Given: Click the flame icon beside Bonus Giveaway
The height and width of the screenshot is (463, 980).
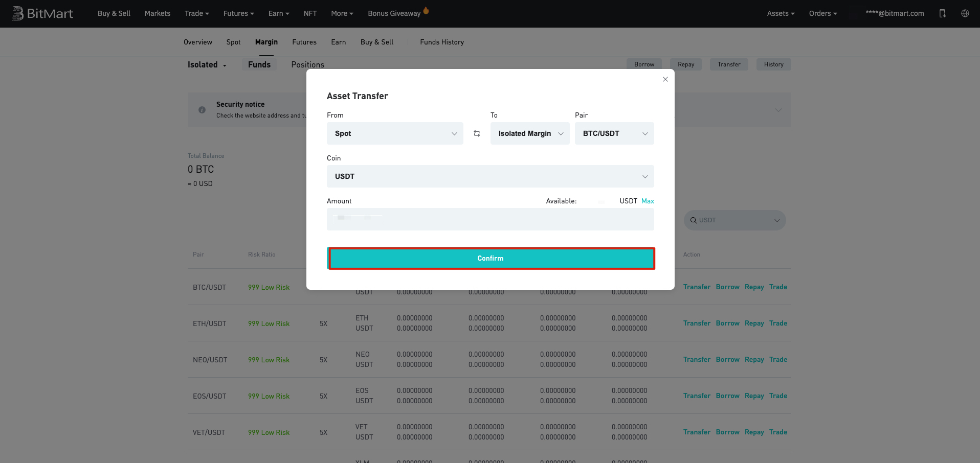Looking at the screenshot, I should click(426, 10).
